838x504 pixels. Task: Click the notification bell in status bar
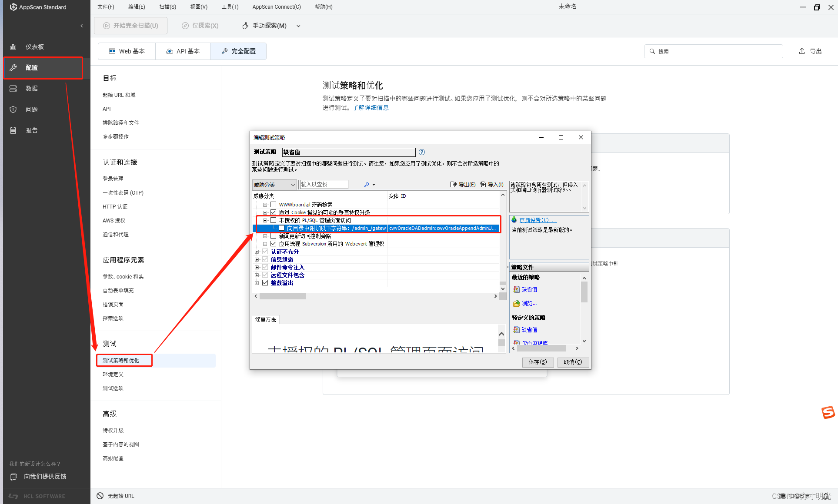[825, 496]
